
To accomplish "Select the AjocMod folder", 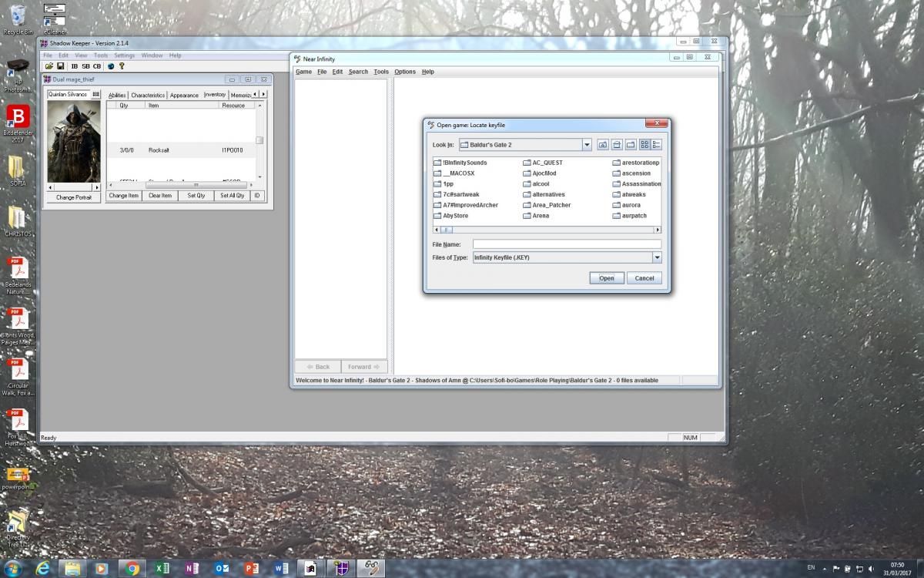I will point(540,173).
